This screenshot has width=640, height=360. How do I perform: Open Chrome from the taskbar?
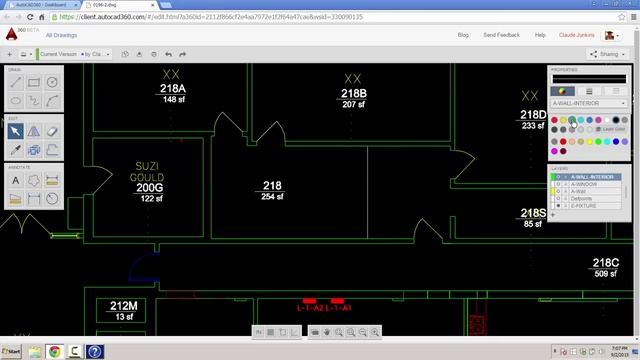(54, 351)
